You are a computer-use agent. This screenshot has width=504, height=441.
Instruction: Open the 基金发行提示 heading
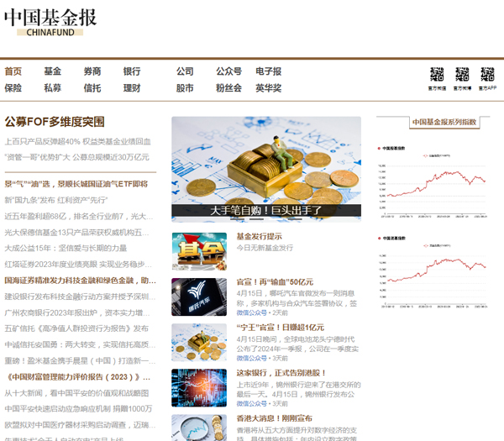[x=259, y=237]
